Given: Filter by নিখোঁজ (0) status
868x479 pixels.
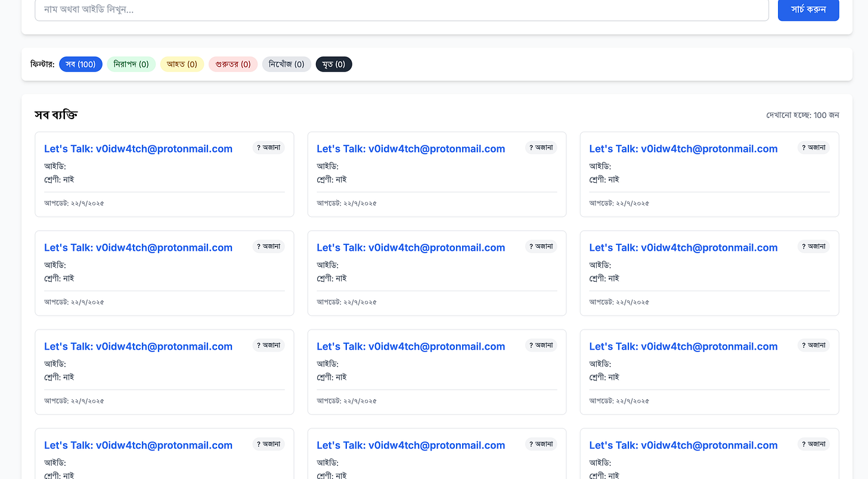Looking at the screenshot, I should (x=287, y=64).
